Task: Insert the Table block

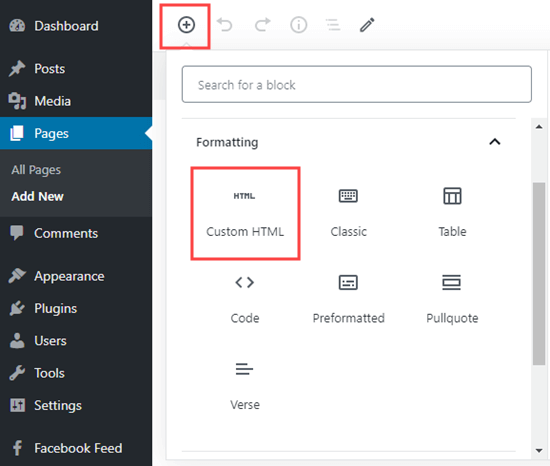Action: pyautogui.click(x=452, y=214)
